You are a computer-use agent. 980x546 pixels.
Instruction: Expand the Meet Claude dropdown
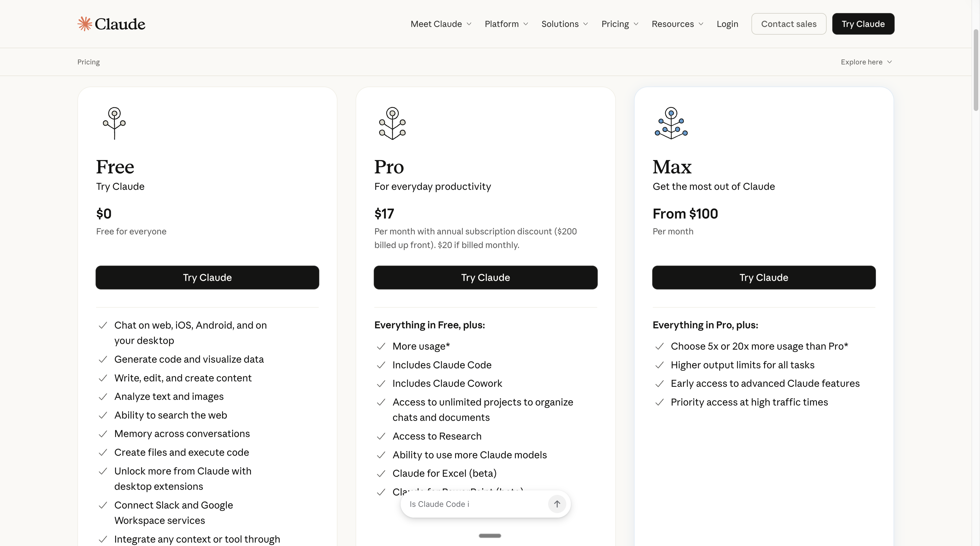pos(441,24)
